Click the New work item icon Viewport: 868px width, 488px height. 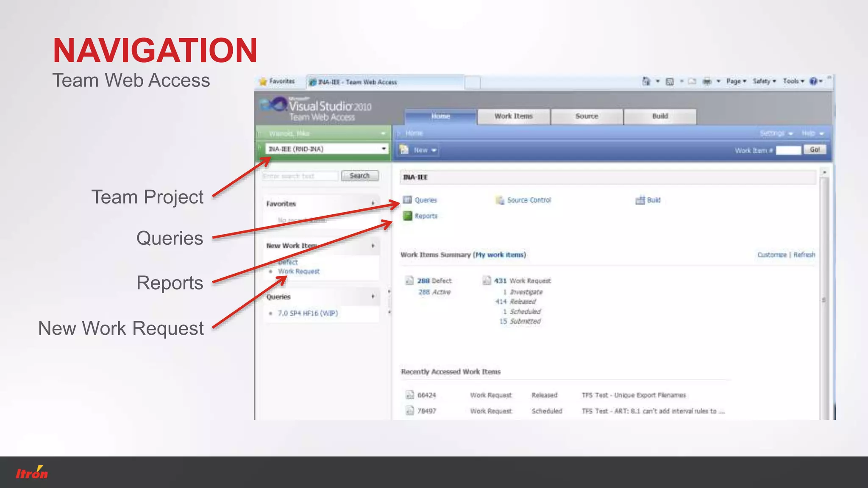[404, 150]
